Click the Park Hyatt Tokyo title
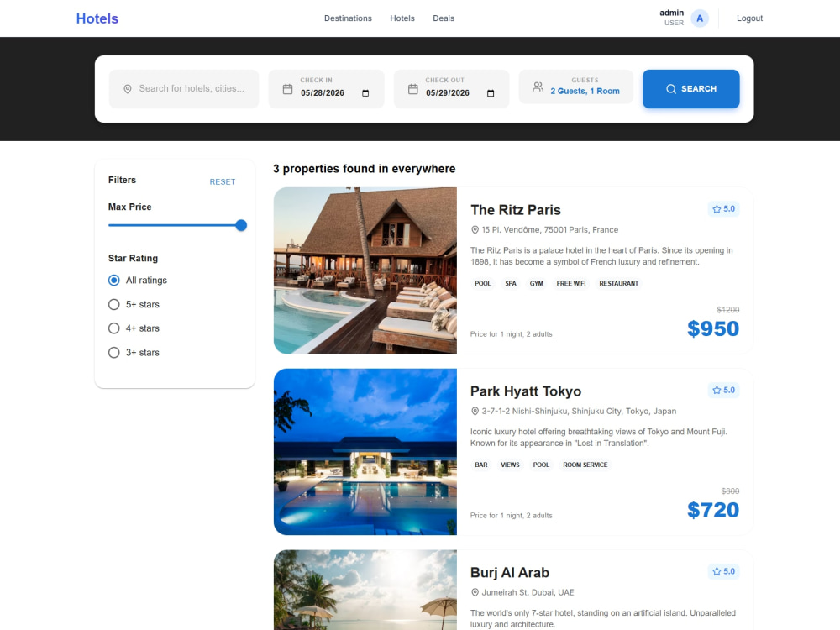This screenshot has height=630, width=840. pyautogui.click(x=526, y=391)
